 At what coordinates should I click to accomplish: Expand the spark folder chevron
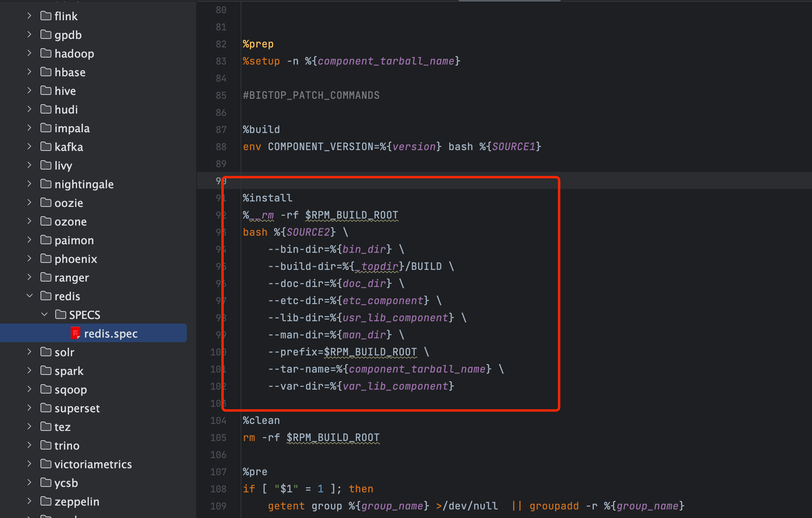(x=29, y=371)
